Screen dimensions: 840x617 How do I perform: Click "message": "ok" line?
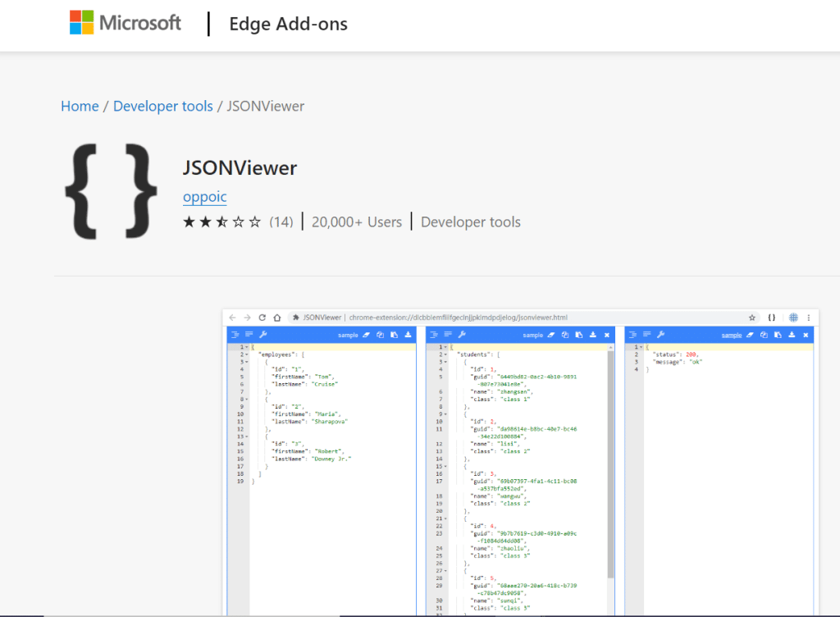(677, 362)
